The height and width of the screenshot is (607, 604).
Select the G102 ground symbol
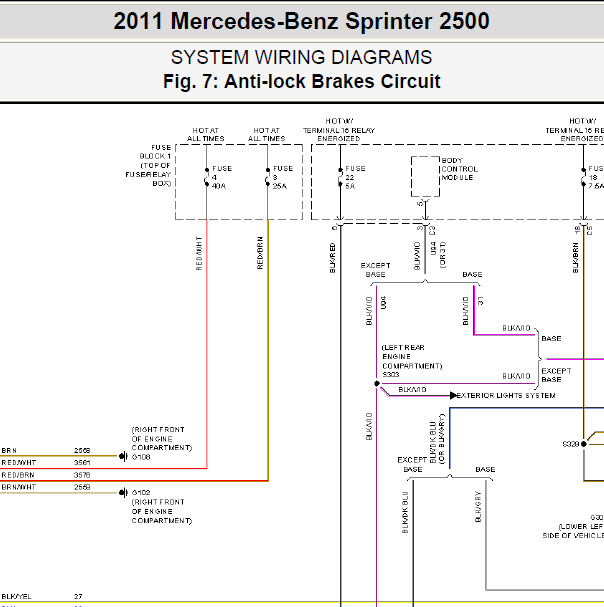pos(124,493)
